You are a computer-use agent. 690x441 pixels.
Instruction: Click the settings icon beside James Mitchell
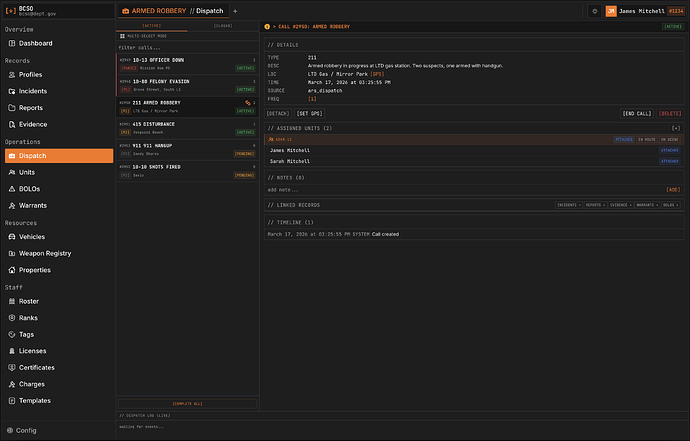[x=595, y=11]
